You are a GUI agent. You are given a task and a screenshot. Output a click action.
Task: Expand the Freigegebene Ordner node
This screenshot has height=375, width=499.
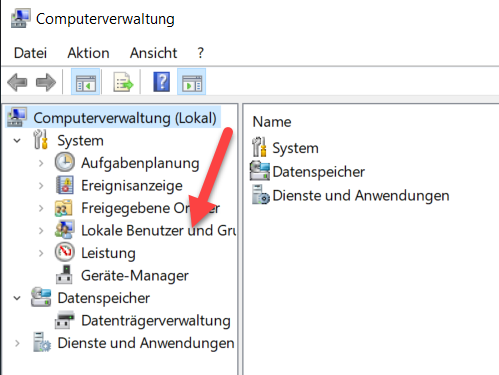tap(41, 208)
